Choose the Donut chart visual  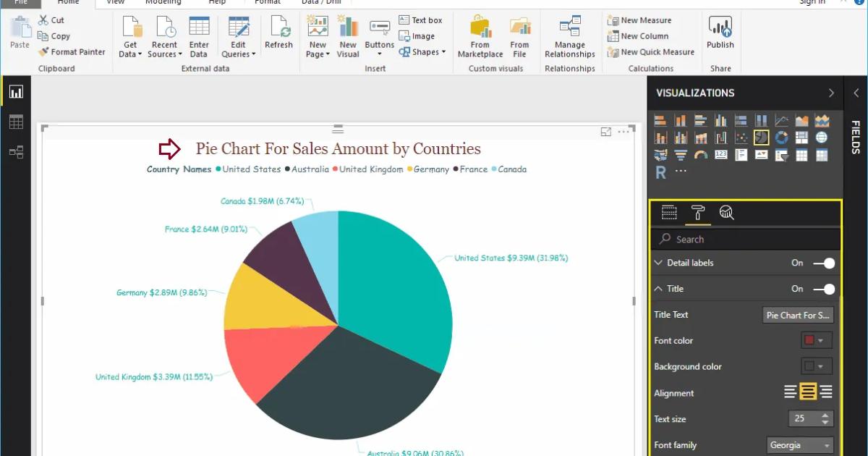click(781, 138)
